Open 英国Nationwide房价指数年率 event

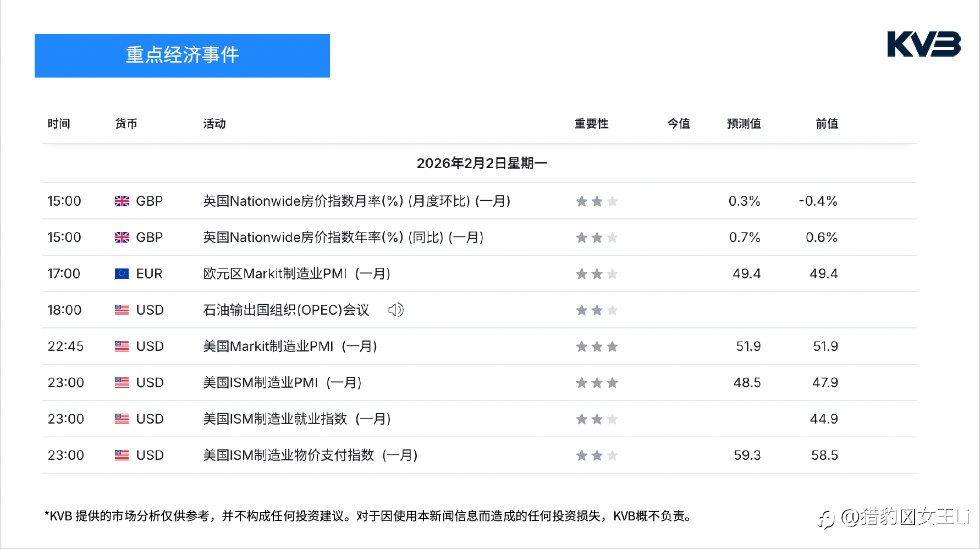coord(344,238)
